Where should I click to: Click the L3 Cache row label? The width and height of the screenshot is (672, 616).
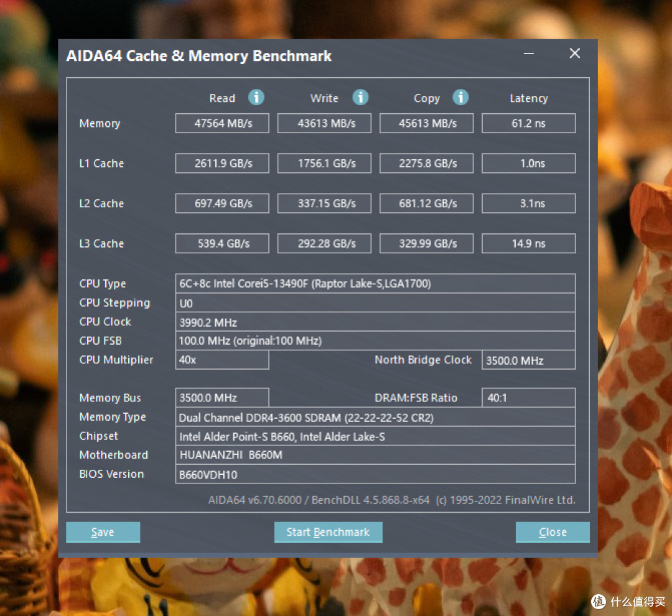[101, 243]
